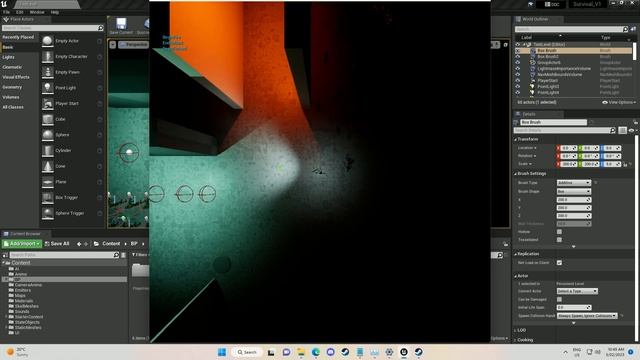Select the Lights category tab
Viewport: 640px width, 360px height.
click(9, 57)
